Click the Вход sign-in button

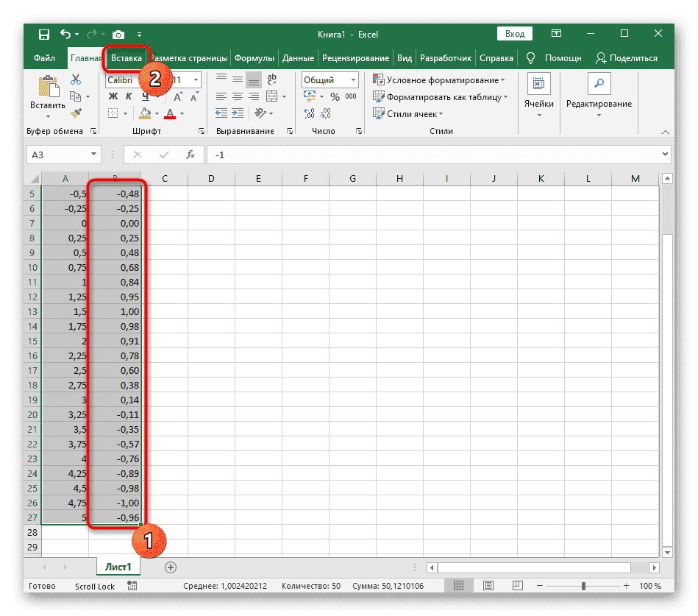[515, 34]
